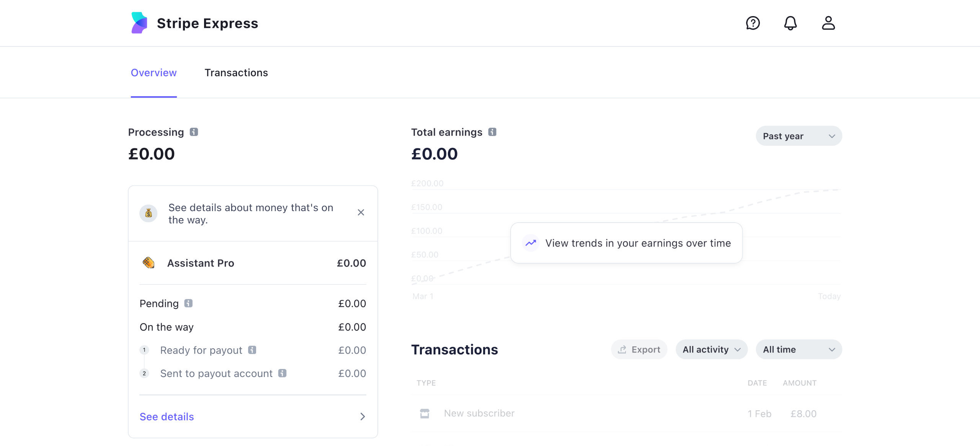Click the Total earnings info icon
This screenshot has height=446, width=980.
point(492,132)
